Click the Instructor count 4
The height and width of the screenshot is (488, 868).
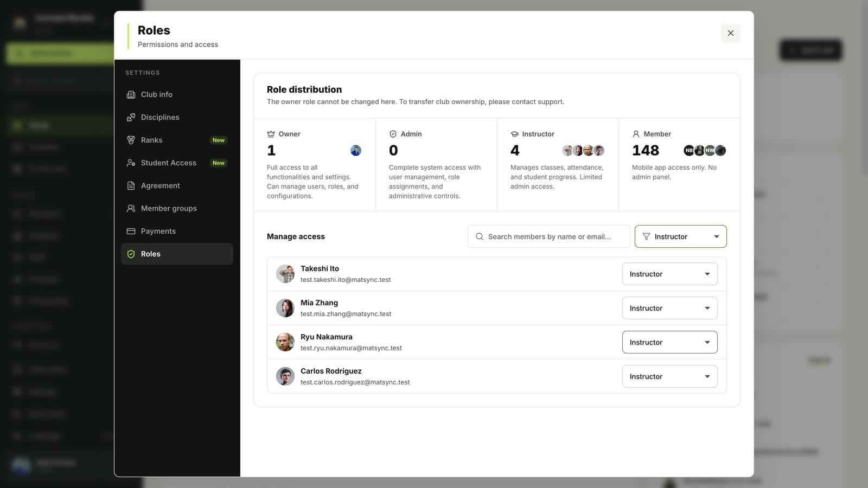point(515,150)
